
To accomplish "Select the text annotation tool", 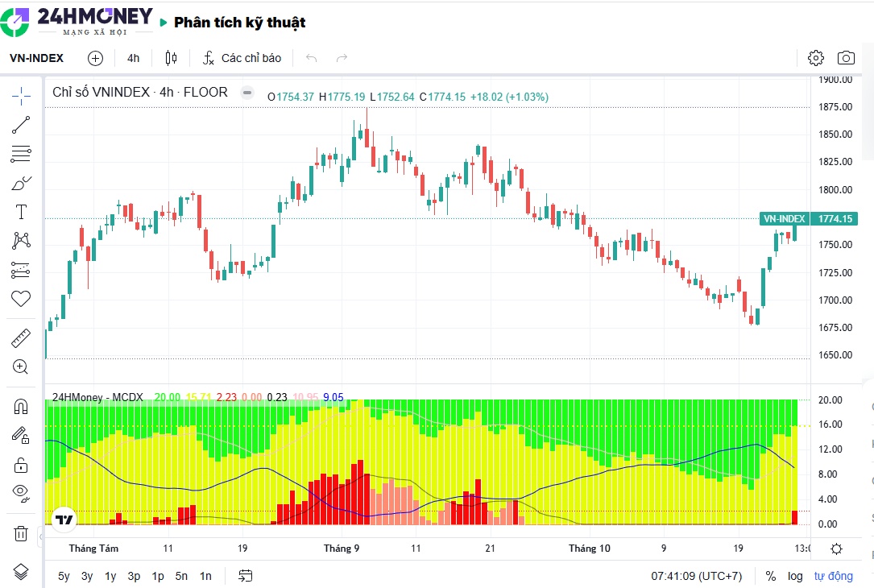I will pyautogui.click(x=21, y=212).
